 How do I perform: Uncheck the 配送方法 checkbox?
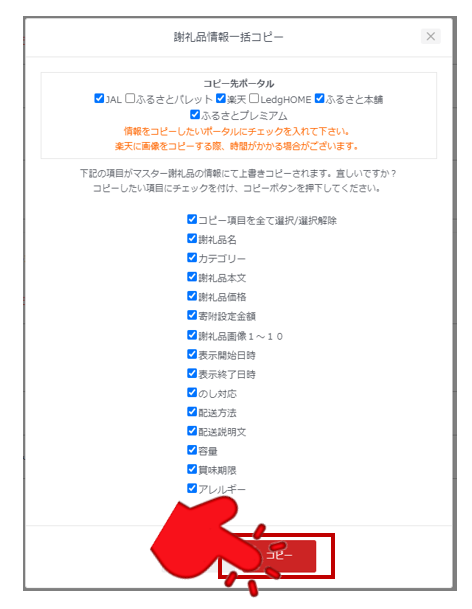click(192, 411)
